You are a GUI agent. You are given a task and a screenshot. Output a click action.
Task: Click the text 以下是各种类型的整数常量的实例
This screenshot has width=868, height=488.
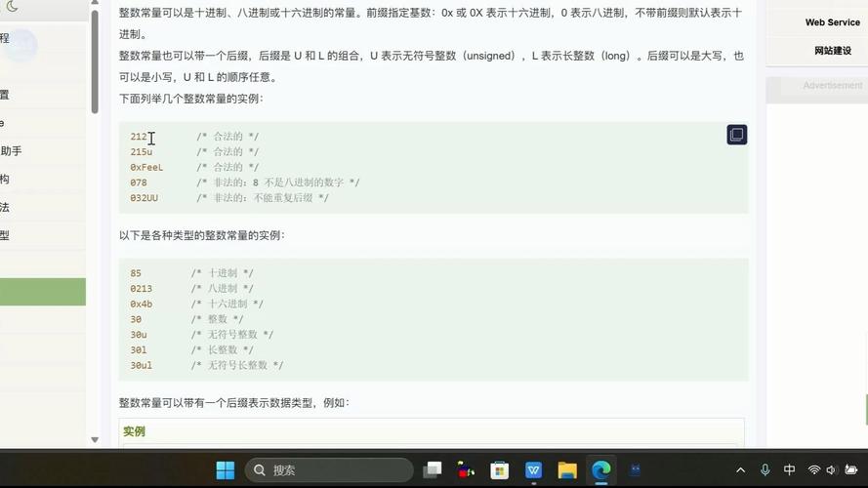tap(200, 235)
